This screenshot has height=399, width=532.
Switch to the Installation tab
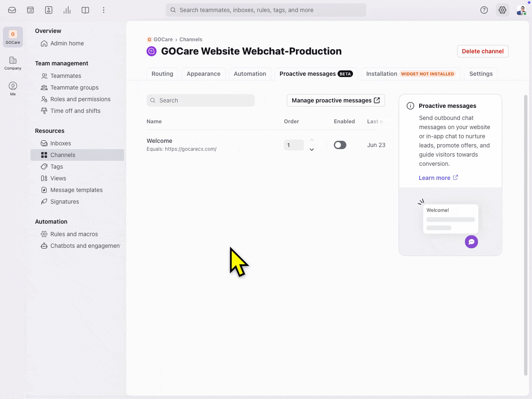(x=410, y=74)
